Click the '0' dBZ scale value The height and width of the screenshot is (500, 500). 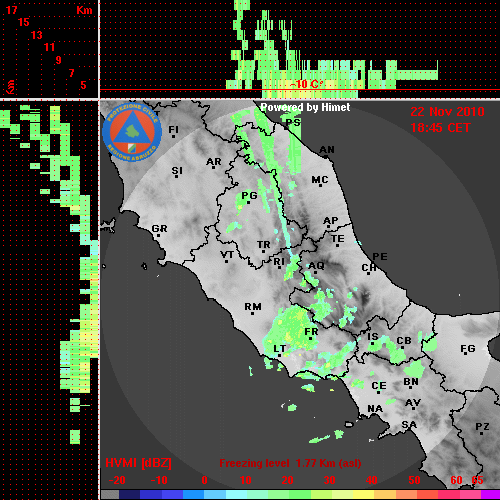(x=205, y=480)
